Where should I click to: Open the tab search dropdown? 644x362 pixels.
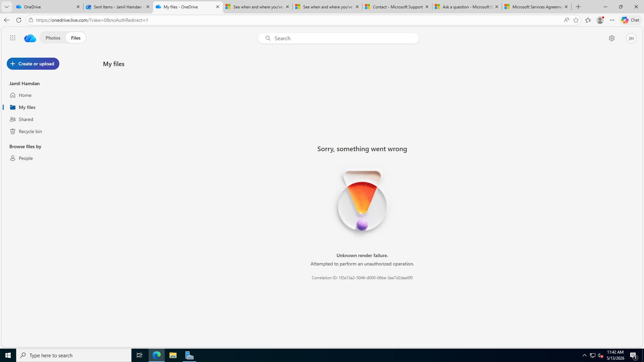pos(6,7)
